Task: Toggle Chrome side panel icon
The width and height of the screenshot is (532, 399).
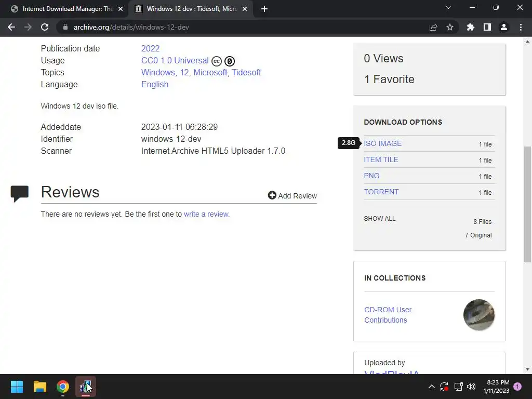Action: [x=487, y=27]
